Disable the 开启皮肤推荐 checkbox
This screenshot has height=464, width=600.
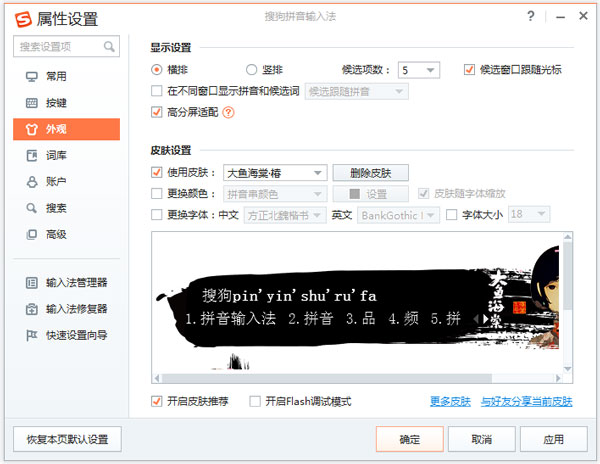click(156, 401)
